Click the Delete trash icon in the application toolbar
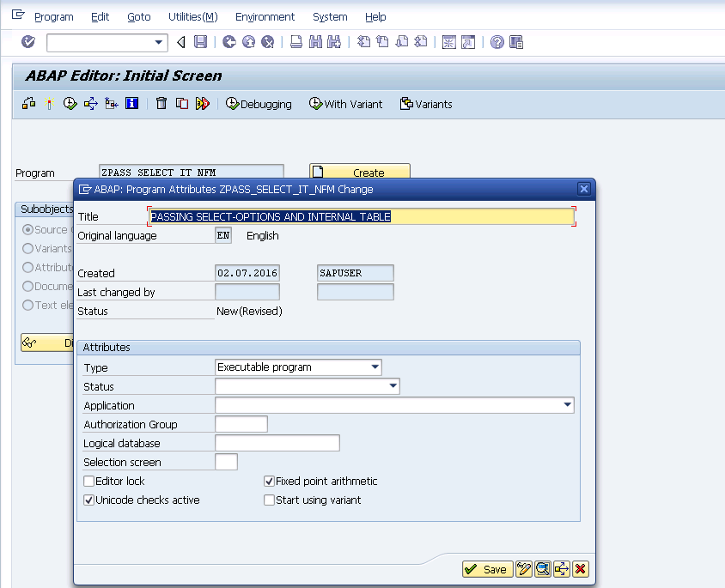This screenshot has height=588, width=725. coord(161,103)
